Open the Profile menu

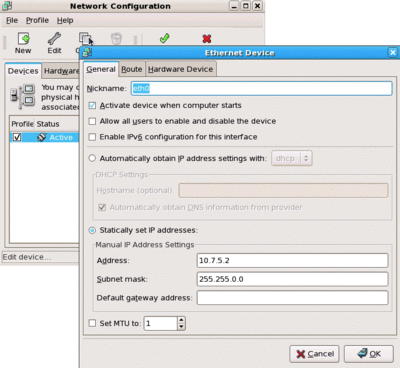click(37, 20)
